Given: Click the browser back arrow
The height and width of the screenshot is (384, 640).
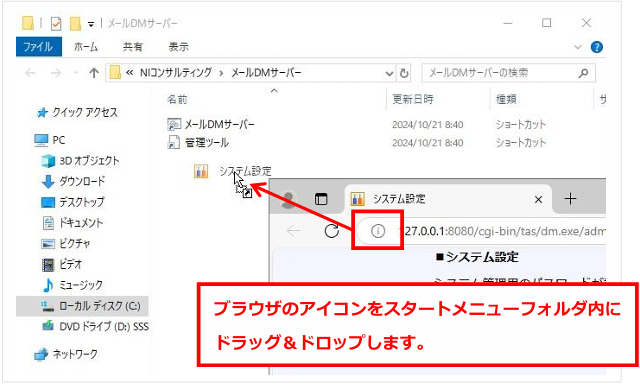Looking at the screenshot, I should click(293, 231).
